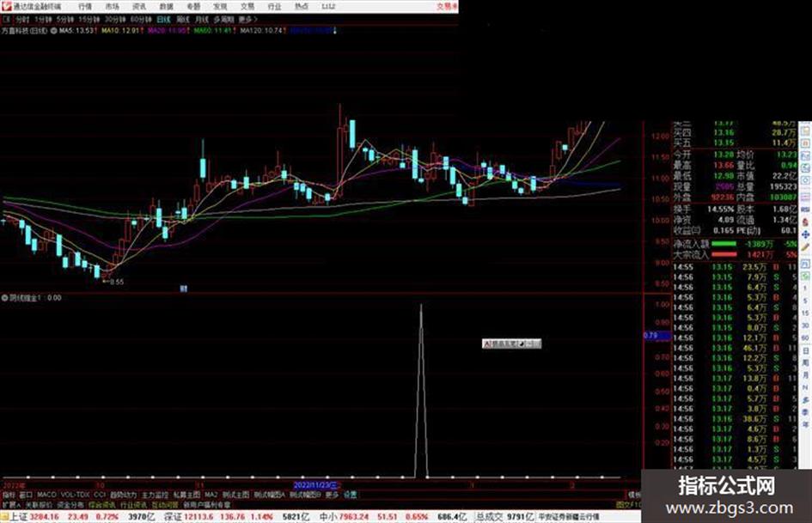Click the 月 period shortcut on right sidebar
The height and width of the screenshot is (523, 812).
805,375
